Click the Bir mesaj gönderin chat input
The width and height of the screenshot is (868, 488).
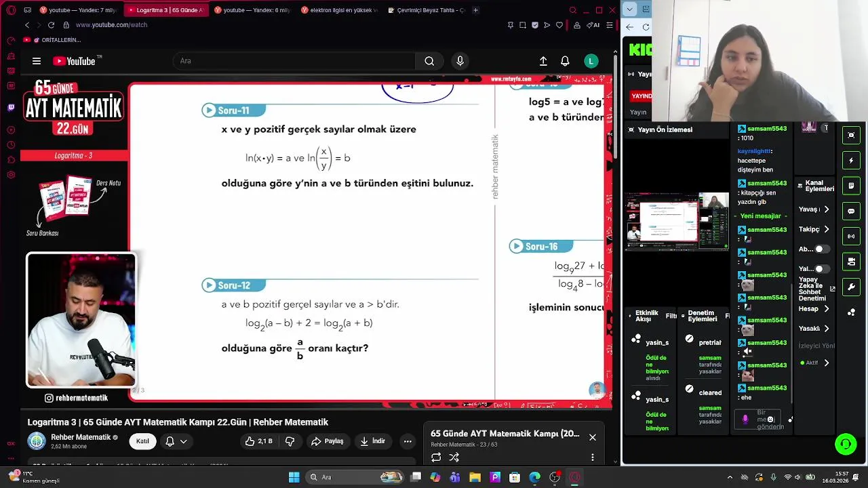tap(758, 420)
